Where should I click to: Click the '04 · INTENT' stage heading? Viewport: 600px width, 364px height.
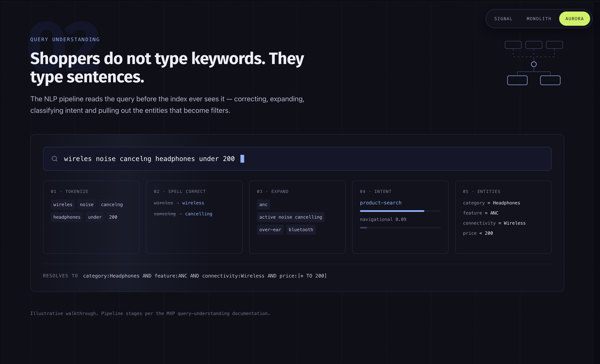coord(375,191)
